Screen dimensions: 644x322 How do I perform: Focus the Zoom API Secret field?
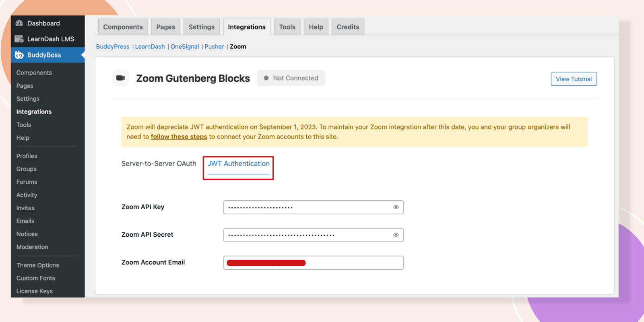pyautogui.click(x=313, y=235)
